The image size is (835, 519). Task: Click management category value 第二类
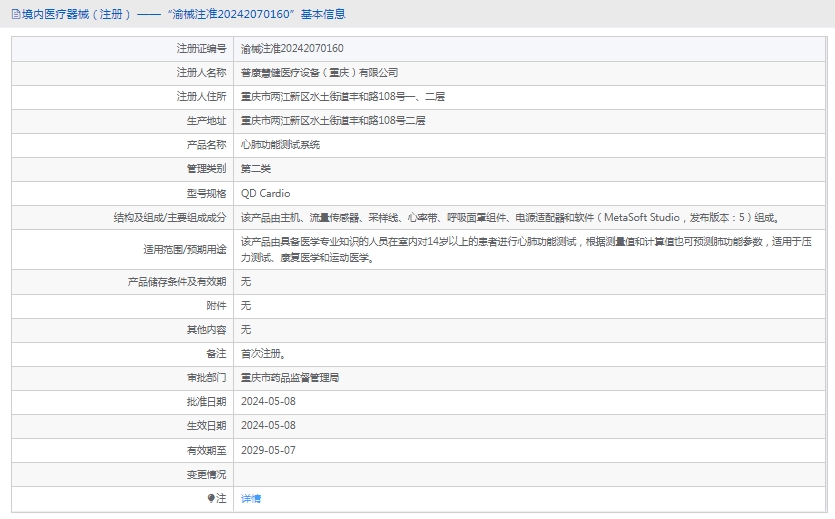click(x=254, y=169)
